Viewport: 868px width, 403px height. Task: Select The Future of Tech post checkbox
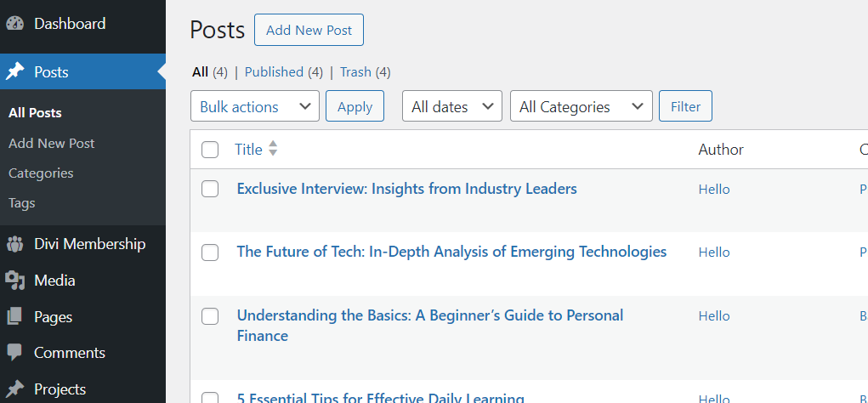coord(210,253)
